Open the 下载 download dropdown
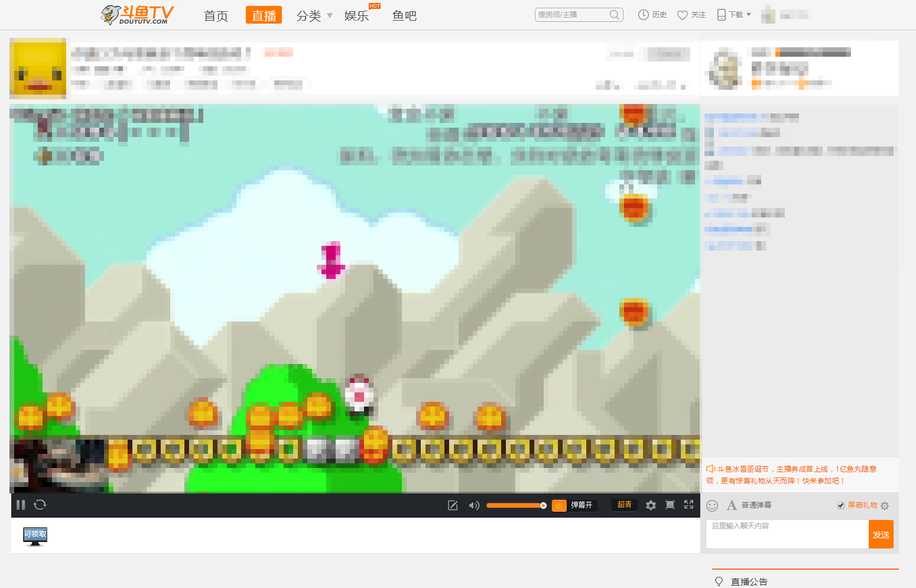 coord(733,14)
